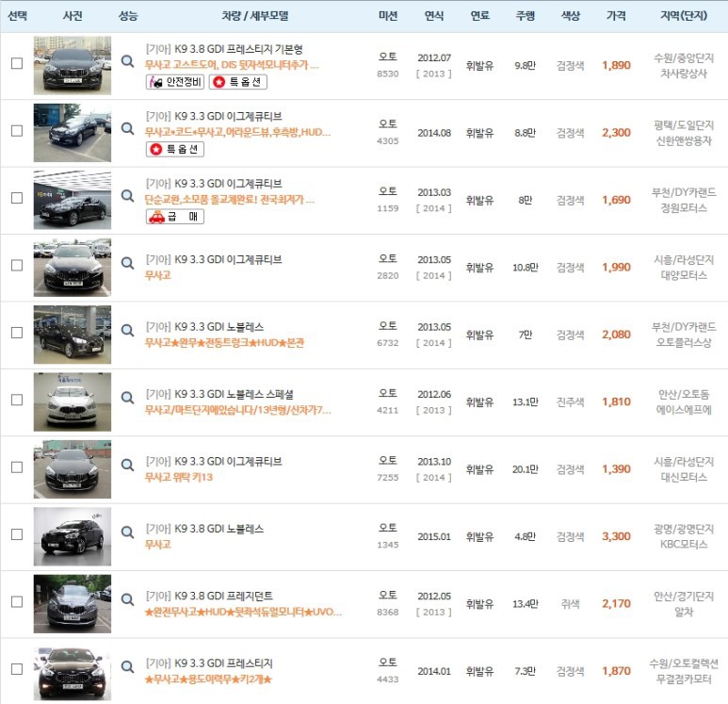The height and width of the screenshot is (704, 728).
Task: Open magnifier for K9 3.8 GDI 노블레스 3,300
Action: pos(127,532)
